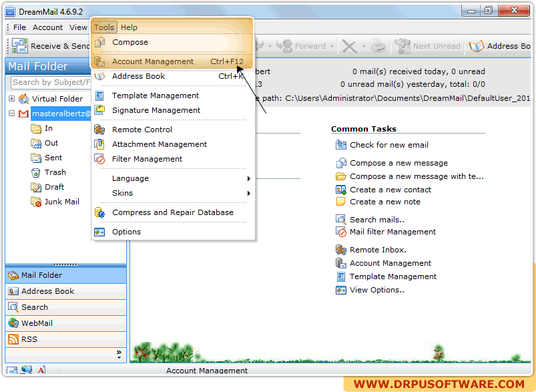536x392 pixels.
Task: Select the Mail Folder pane button
Action: coord(66,275)
